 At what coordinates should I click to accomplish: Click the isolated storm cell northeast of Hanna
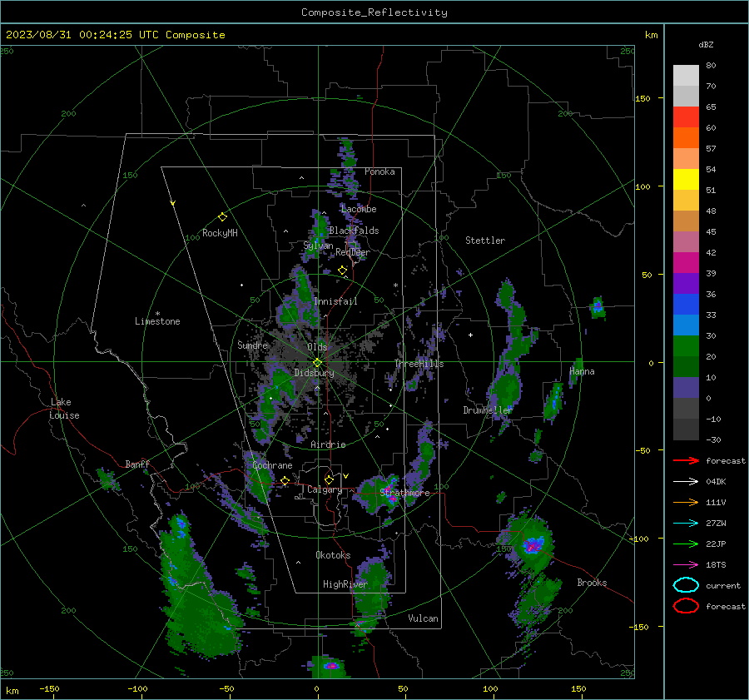coord(597,307)
